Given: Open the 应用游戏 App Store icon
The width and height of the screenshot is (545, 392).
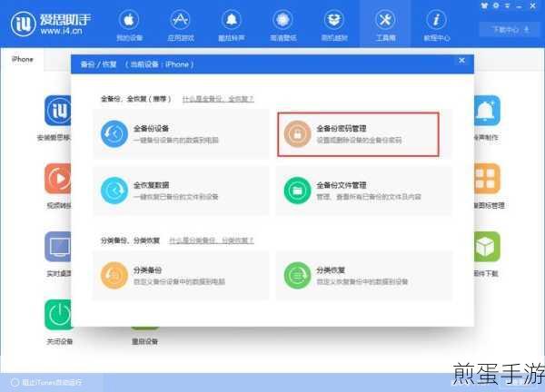Looking at the screenshot, I should pyautogui.click(x=181, y=25).
